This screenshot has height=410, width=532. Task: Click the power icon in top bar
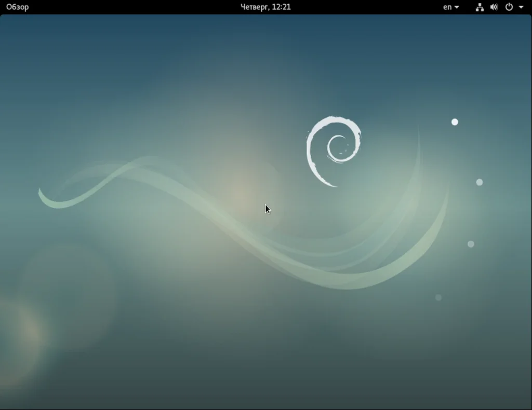pyautogui.click(x=509, y=7)
